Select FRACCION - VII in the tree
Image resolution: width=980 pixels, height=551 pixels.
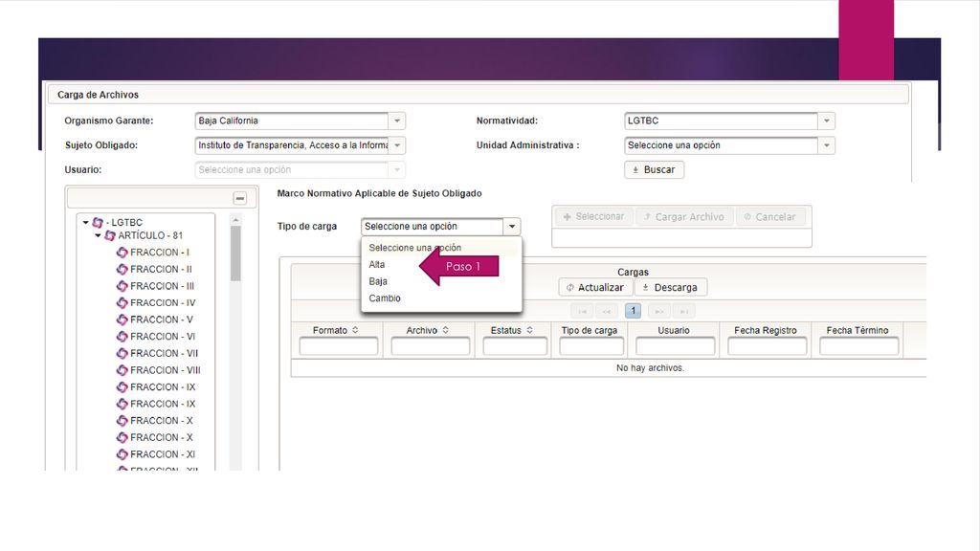[x=165, y=354]
